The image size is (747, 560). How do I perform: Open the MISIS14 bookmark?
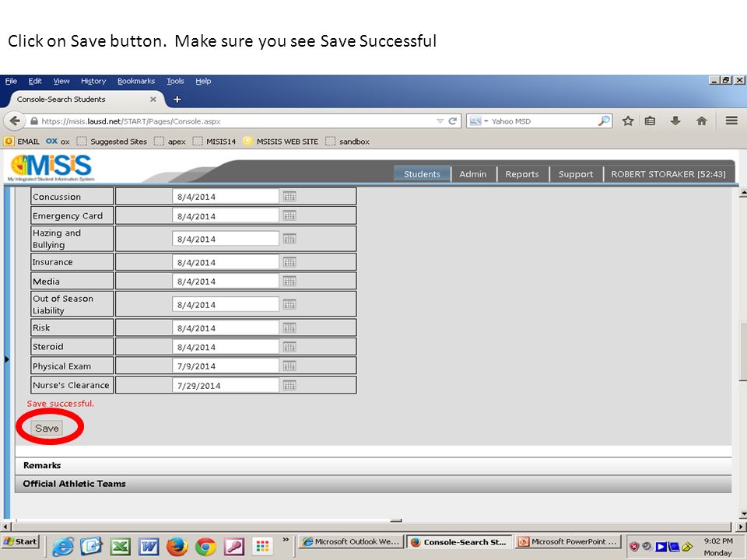click(x=215, y=142)
